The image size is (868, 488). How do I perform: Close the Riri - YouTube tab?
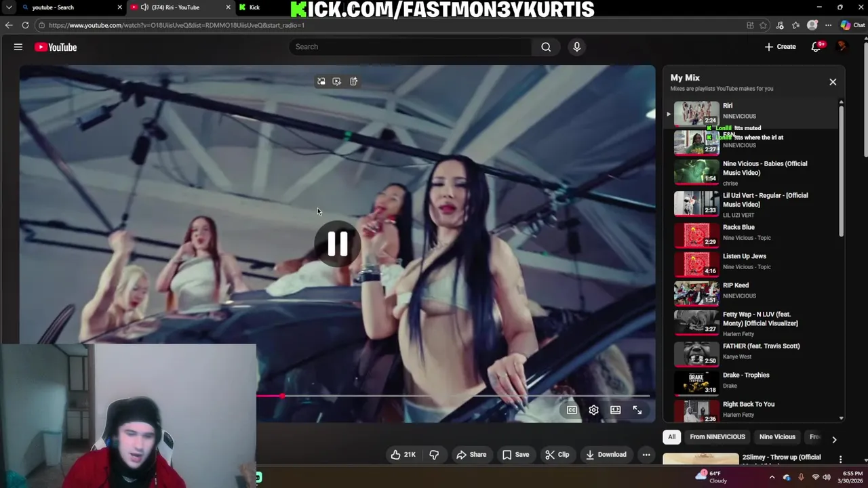228,7
